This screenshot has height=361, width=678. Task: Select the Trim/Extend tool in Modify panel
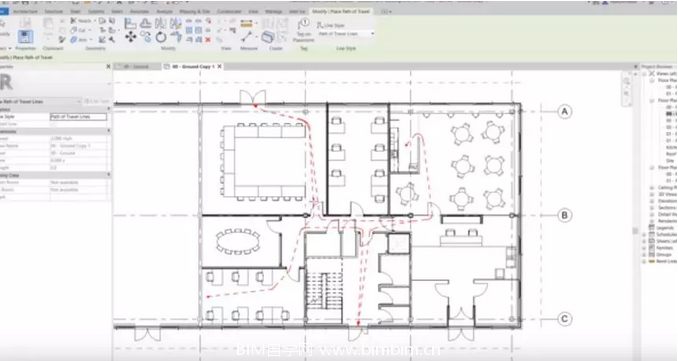point(176,37)
